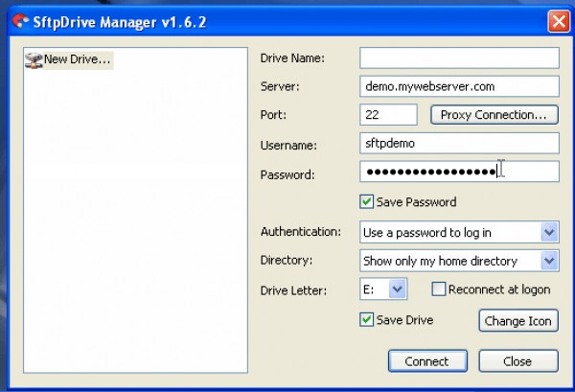This screenshot has height=392, width=575.
Task: Click into the Server field
Action: pyautogui.click(x=459, y=86)
